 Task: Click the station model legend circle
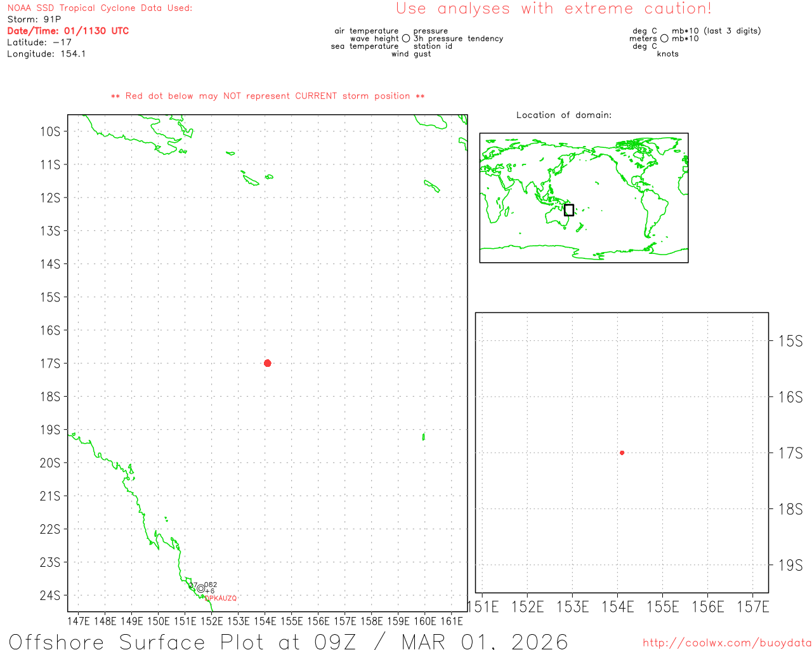(406, 39)
